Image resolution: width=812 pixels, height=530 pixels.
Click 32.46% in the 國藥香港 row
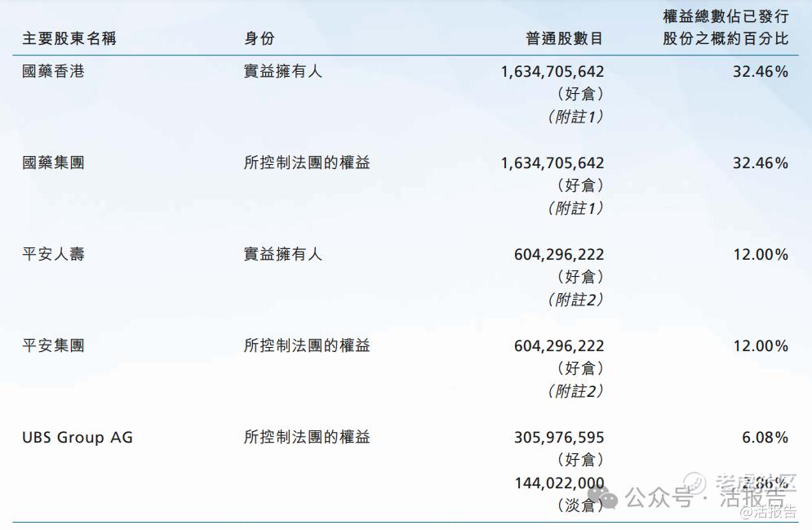(x=761, y=72)
